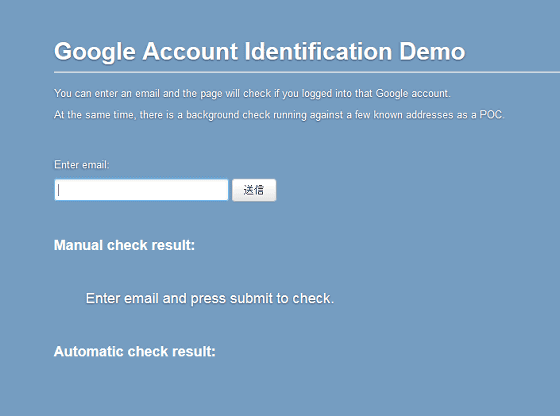The image size is (560, 416).
Task: Click the 'Manual check result:' heading
Action: (124, 245)
